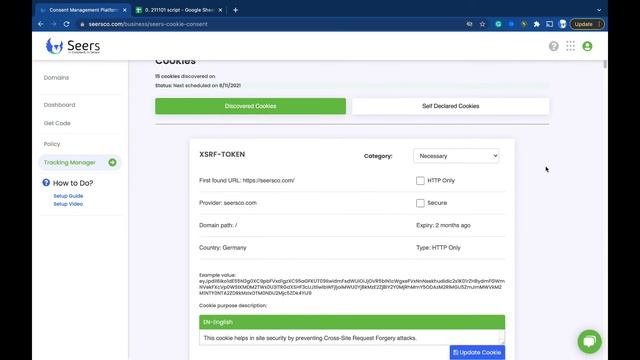Viewport: 640px width, 360px height.
Task: Open the green user account icon
Action: 587,46
